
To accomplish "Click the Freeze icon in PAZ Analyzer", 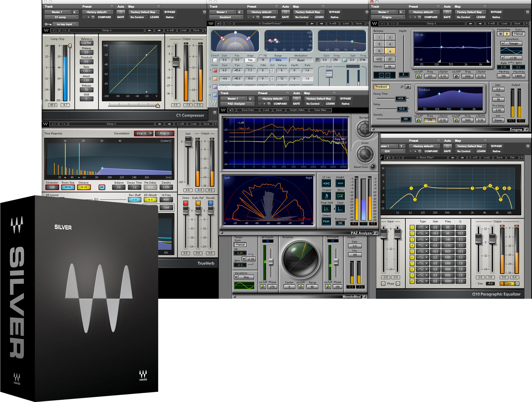I will pos(326,196).
